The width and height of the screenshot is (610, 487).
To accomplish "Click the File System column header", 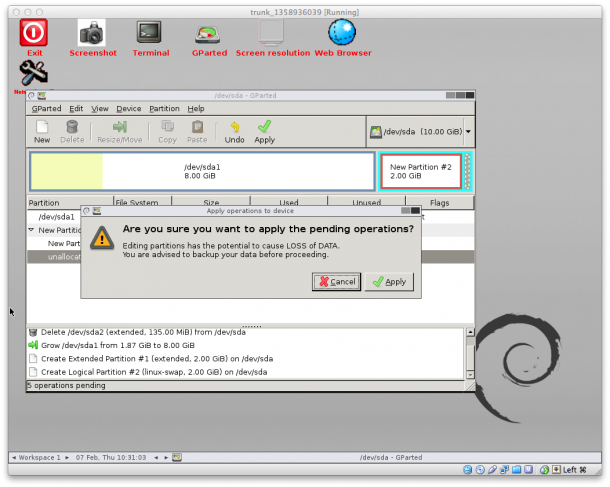I will (x=143, y=201).
